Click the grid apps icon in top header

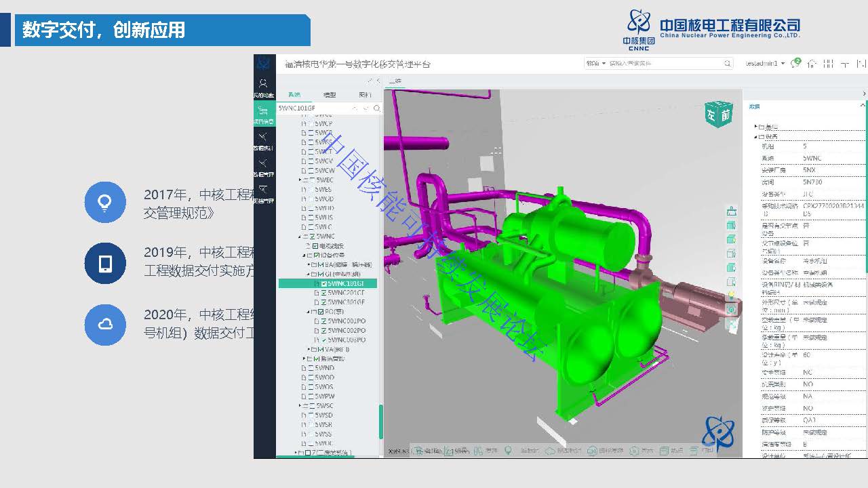[828, 64]
